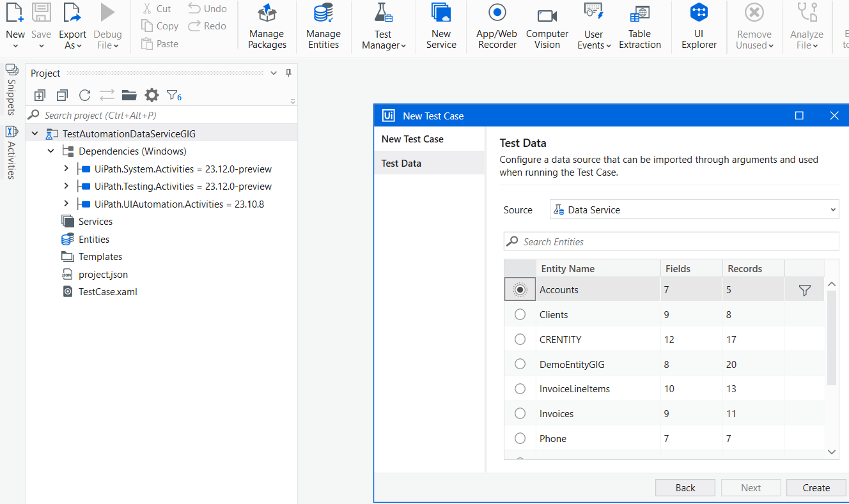The height and width of the screenshot is (504, 849).
Task: Switch to Test Data step
Action: click(429, 163)
